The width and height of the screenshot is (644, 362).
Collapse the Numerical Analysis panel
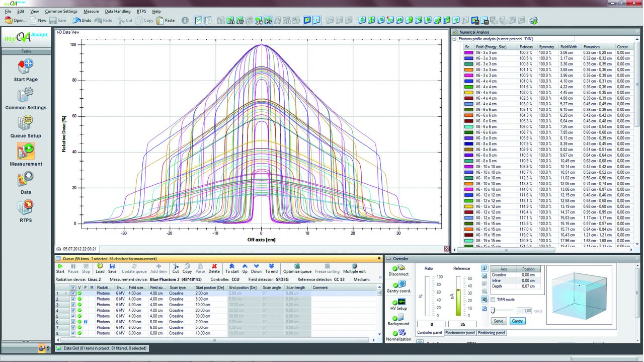click(638, 31)
